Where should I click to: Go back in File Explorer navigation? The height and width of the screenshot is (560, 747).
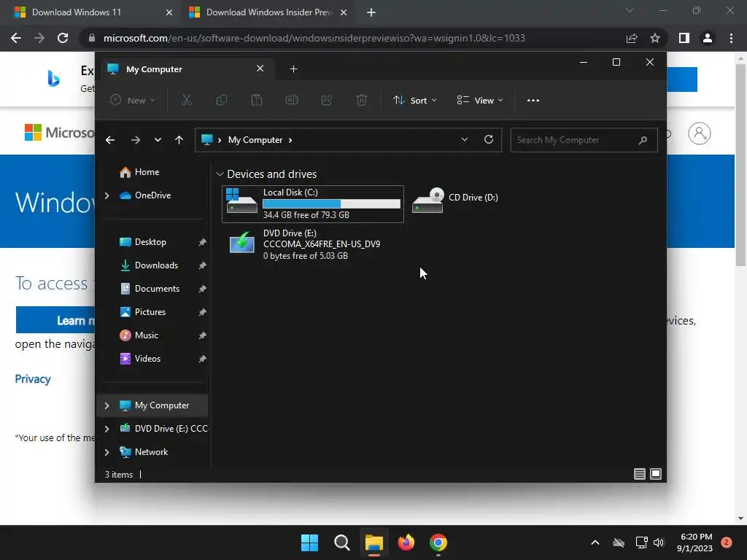110,140
